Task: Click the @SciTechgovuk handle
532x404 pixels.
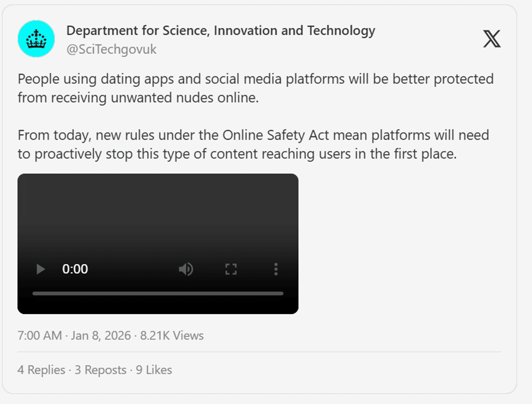Action: [x=111, y=49]
